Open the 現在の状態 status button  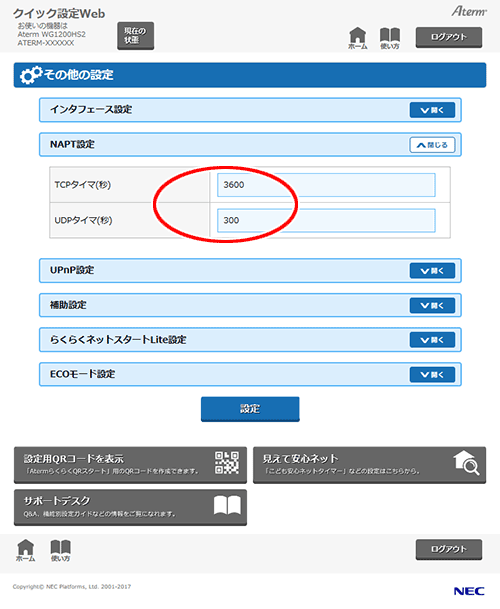136,36
